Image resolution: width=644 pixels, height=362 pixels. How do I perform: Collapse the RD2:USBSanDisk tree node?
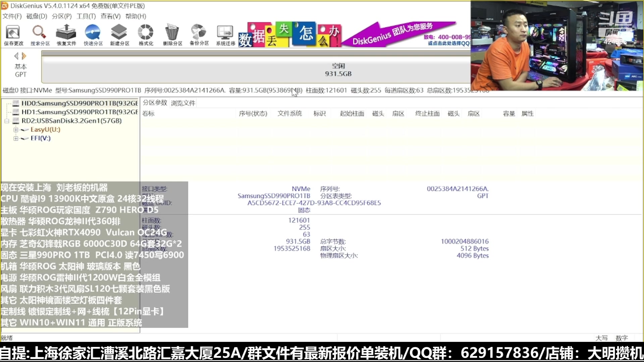[7, 121]
